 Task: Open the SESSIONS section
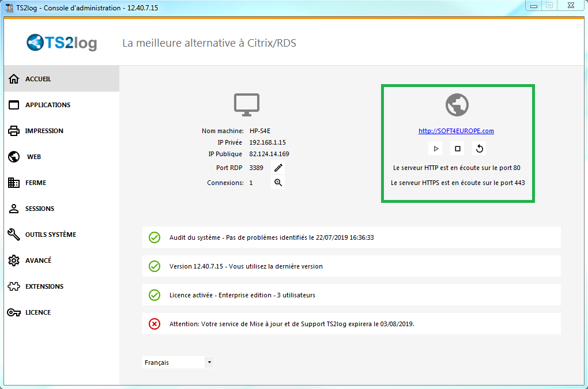62,209
